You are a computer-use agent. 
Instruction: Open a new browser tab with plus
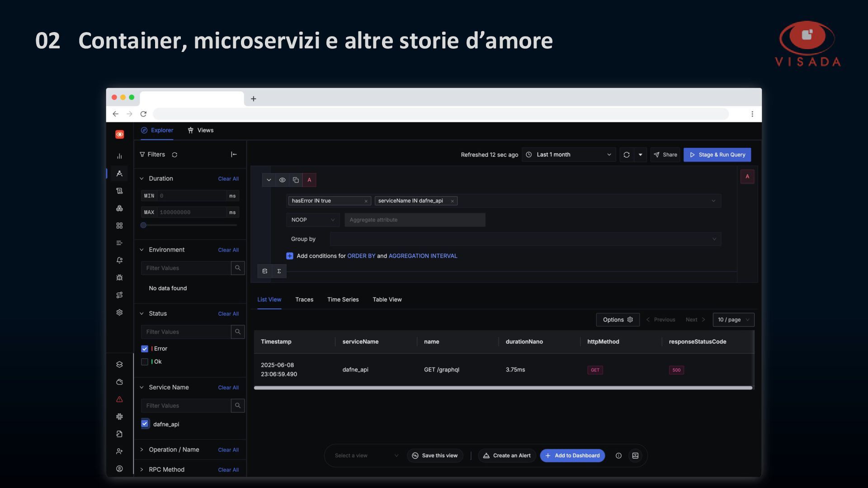tap(254, 99)
